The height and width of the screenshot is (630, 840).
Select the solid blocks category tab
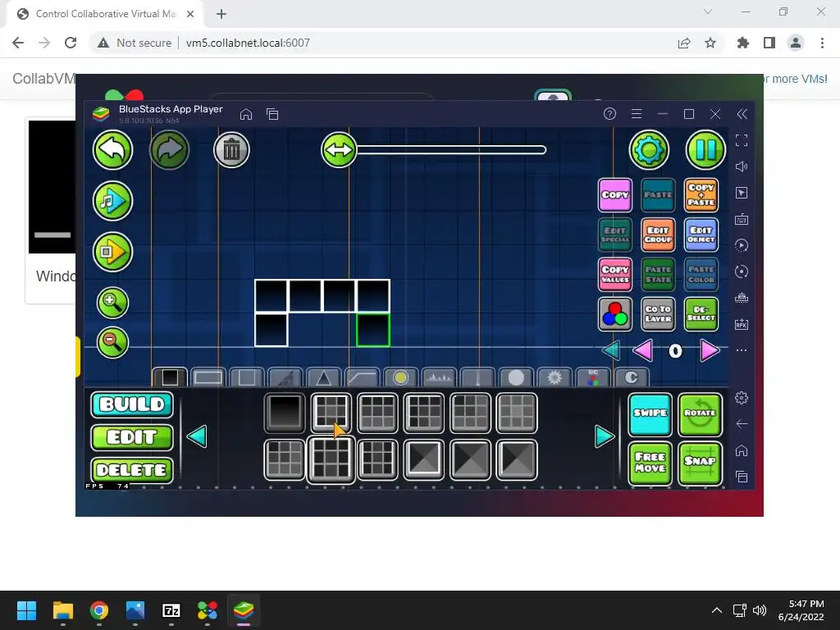click(170, 377)
